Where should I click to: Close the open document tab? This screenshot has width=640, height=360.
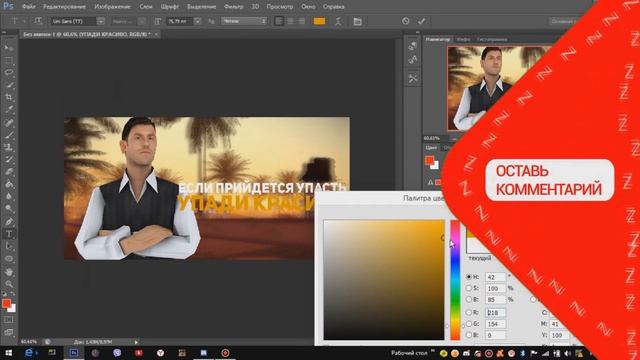pos(156,35)
